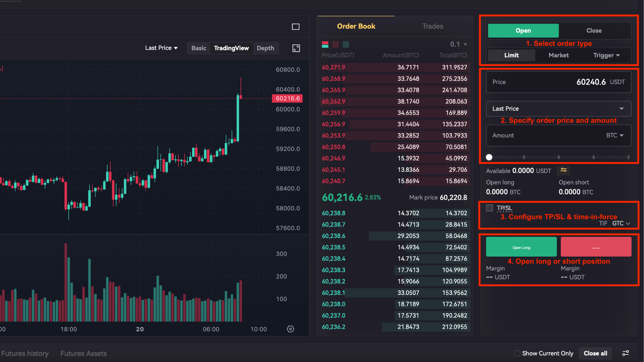Click the Trigger order type option
Screen dimensions: 644x362
pos(606,55)
